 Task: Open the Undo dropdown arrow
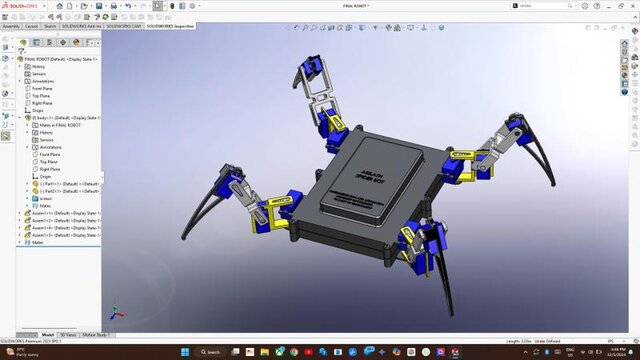135,6
